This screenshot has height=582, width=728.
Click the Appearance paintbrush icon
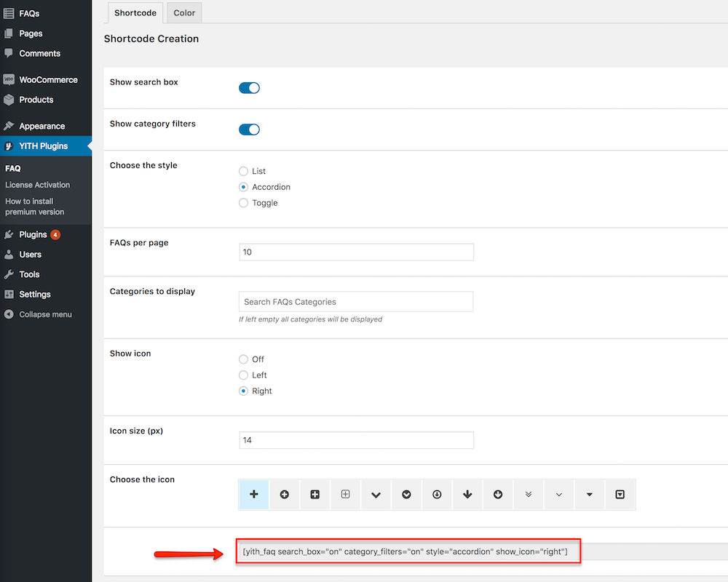[x=9, y=126]
